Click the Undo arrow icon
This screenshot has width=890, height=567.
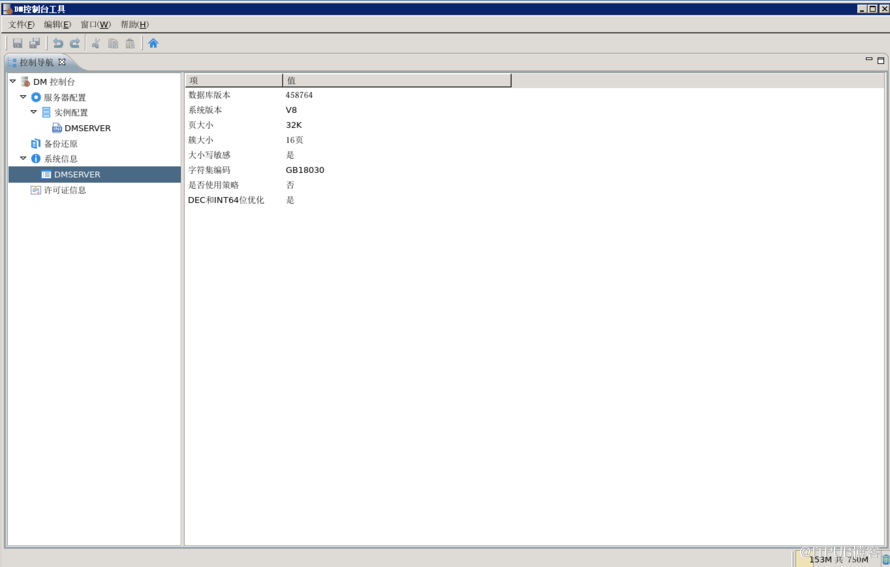click(58, 43)
